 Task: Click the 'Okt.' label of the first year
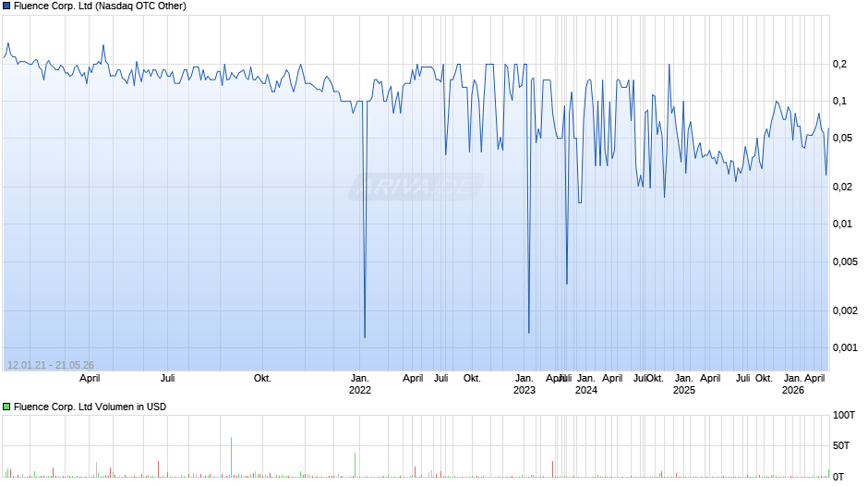(x=262, y=378)
